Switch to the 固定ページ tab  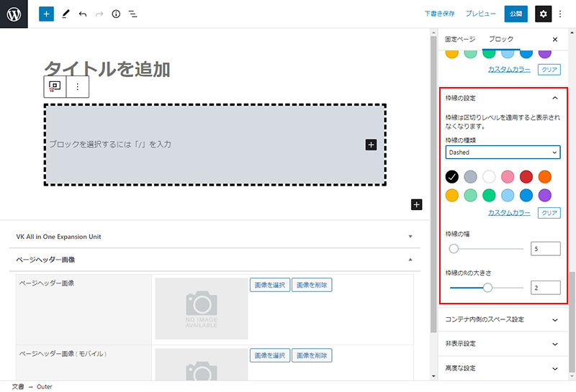tap(460, 39)
